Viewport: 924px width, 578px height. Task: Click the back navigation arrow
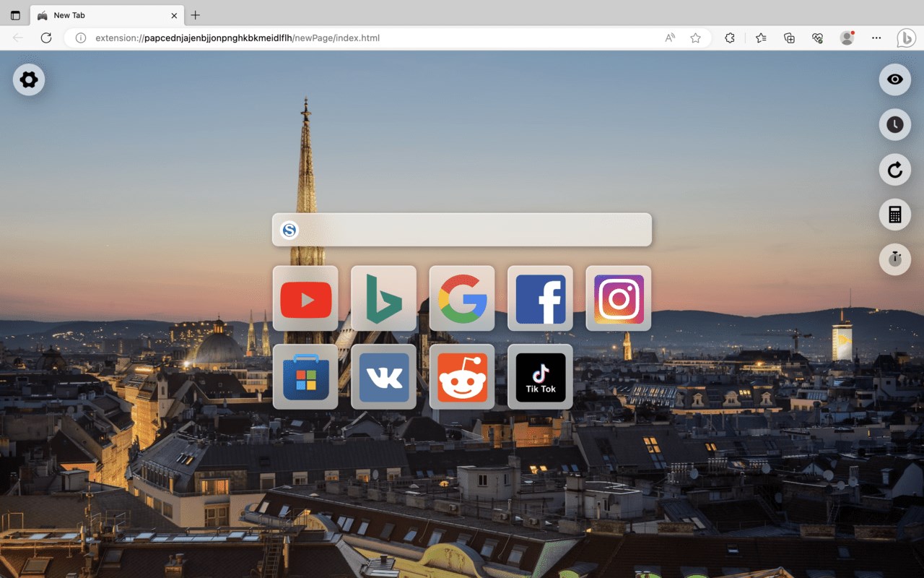(18, 38)
